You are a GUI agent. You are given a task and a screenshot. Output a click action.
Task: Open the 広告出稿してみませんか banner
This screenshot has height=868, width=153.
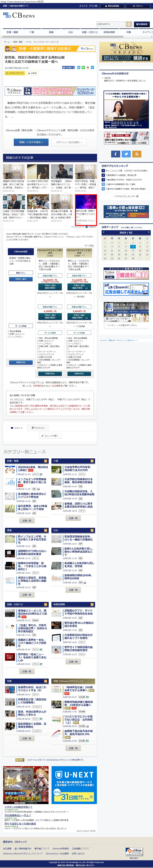(x=126, y=289)
